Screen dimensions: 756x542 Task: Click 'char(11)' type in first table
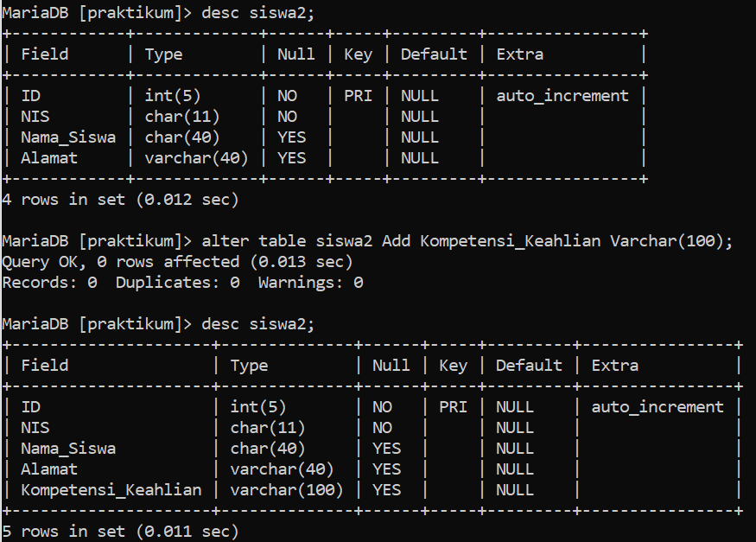181,117
